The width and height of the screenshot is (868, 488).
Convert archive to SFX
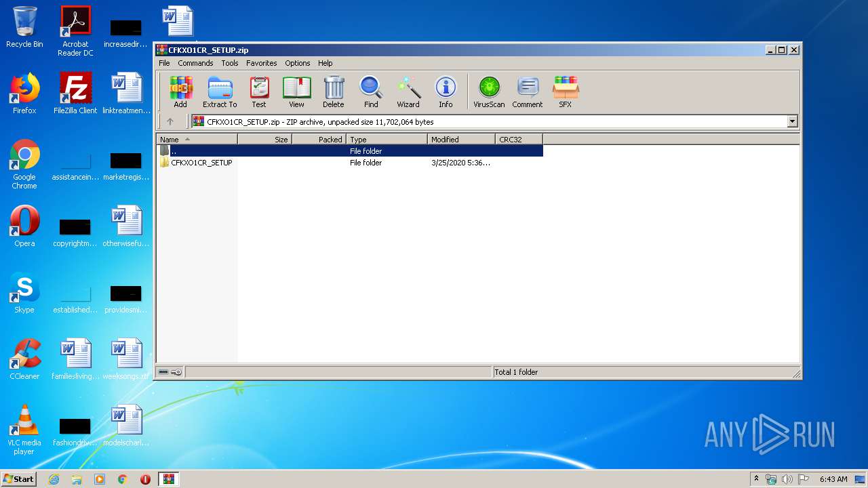[x=566, y=92]
